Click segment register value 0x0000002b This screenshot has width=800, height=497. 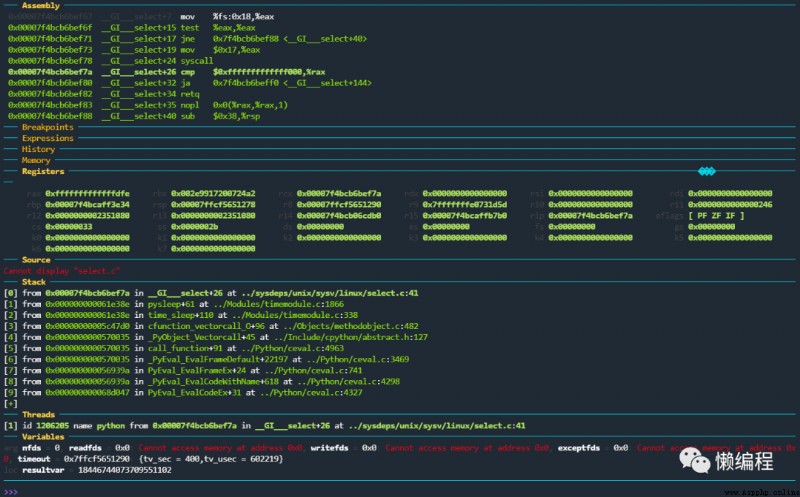(194, 227)
